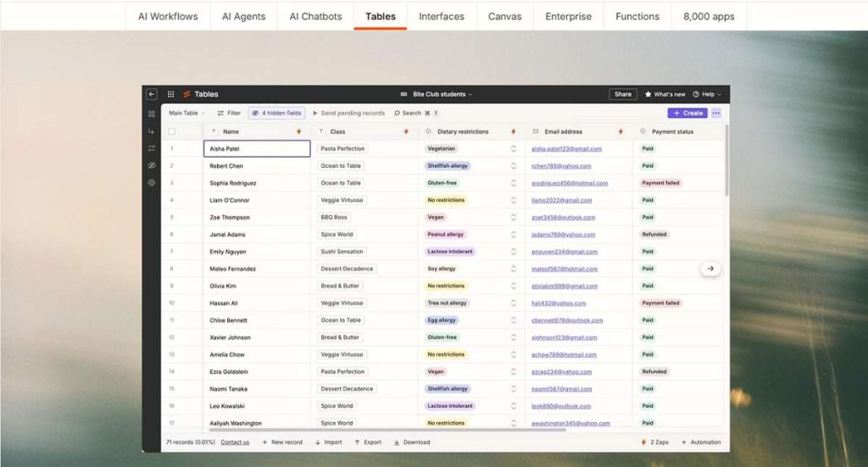
Task: Click the Send pending records play icon
Action: 315,113
